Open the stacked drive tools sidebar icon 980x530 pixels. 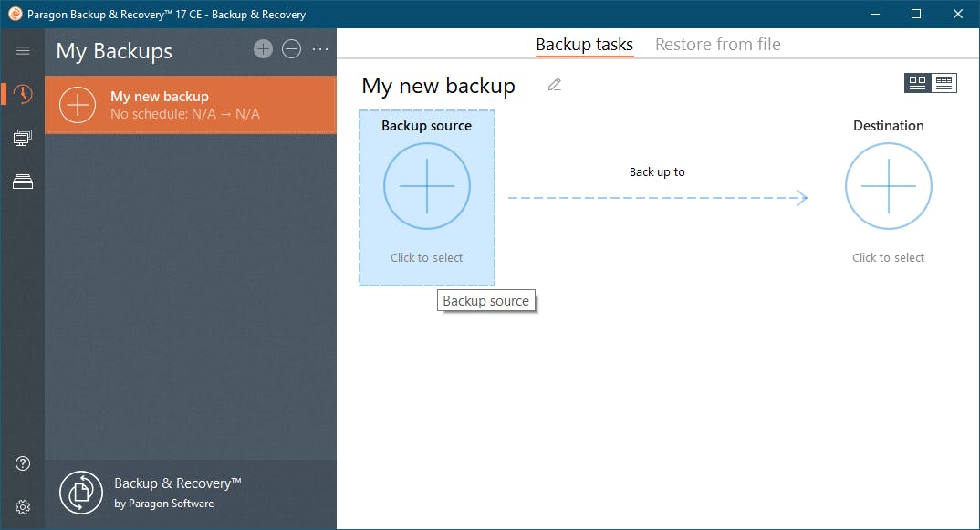click(23, 182)
